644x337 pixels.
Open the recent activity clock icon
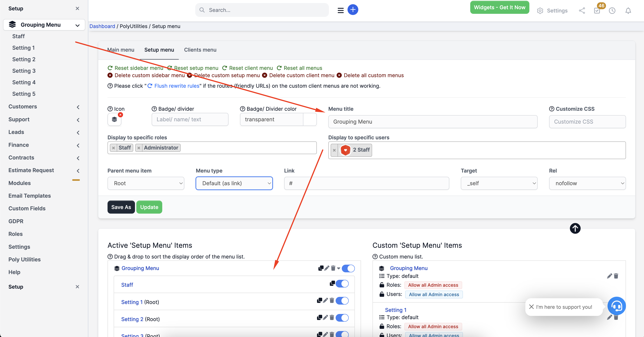point(612,11)
